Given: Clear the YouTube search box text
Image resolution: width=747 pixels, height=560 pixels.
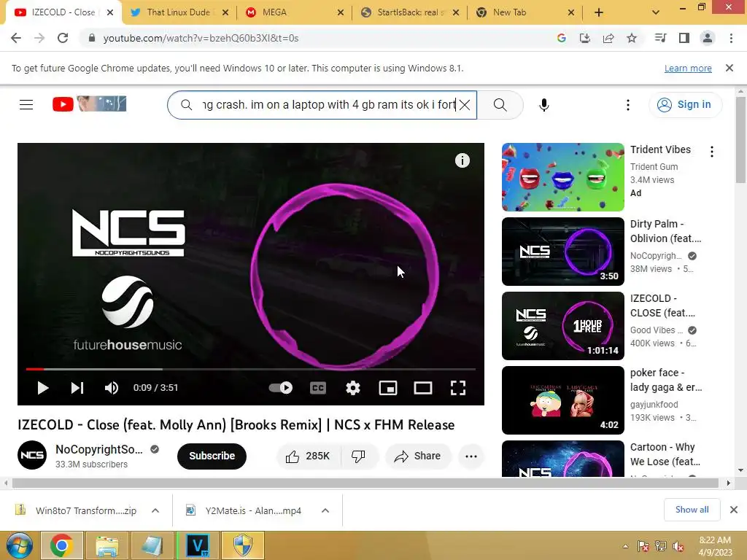Looking at the screenshot, I should tap(465, 104).
